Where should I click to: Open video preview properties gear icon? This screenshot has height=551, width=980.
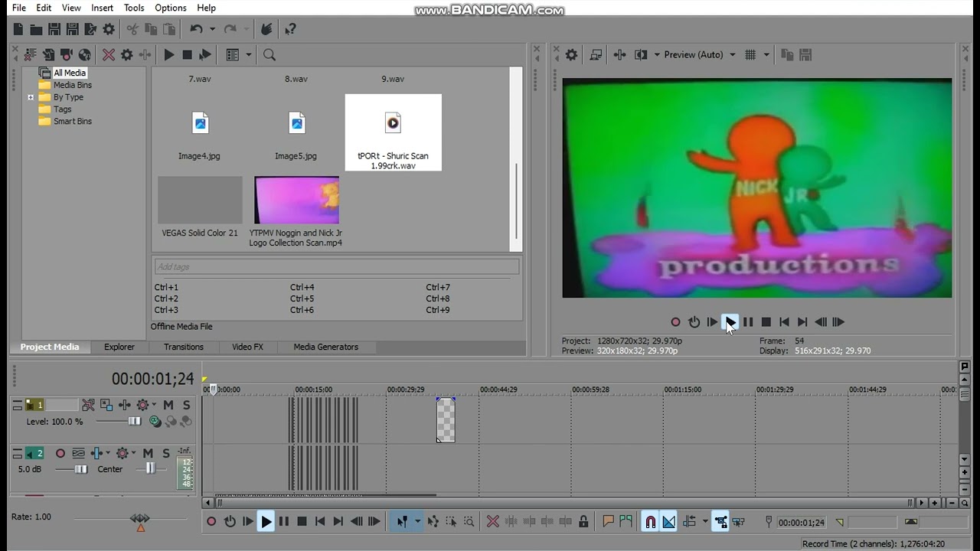pos(571,54)
